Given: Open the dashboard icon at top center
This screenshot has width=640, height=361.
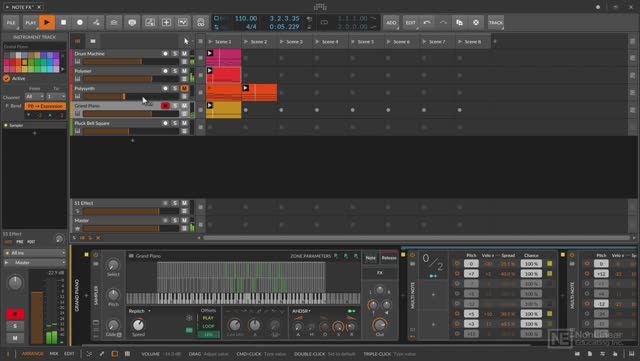Looking at the screenshot, I should [x=320, y=7].
